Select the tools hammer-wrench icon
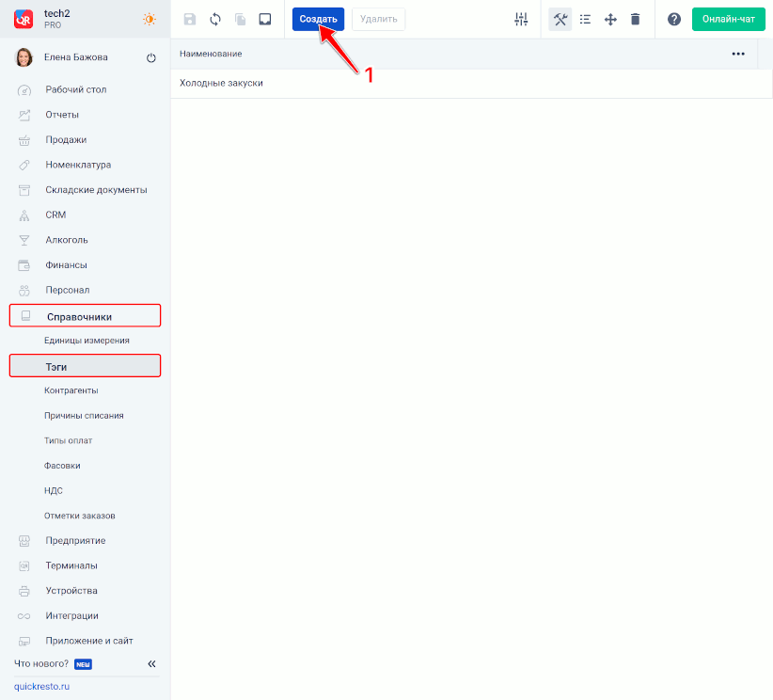Image resolution: width=773 pixels, height=700 pixels. (x=560, y=19)
